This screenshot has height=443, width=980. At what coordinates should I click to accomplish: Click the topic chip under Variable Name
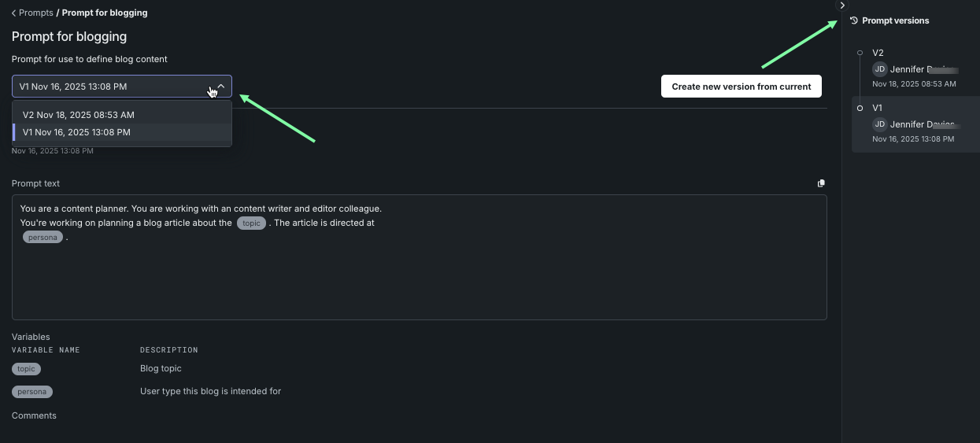(x=26, y=368)
